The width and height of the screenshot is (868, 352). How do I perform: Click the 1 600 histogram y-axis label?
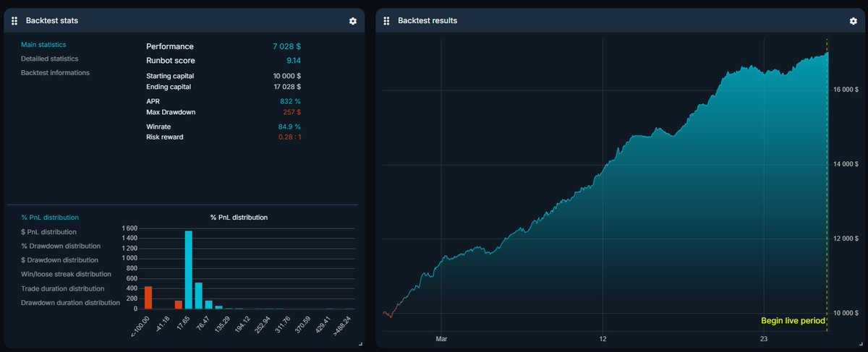click(129, 228)
